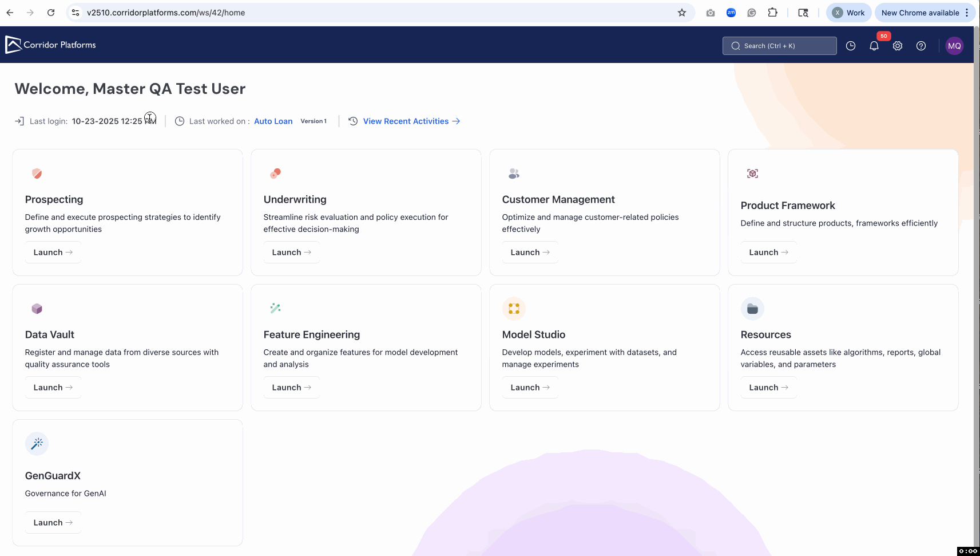The height and width of the screenshot is (556, 980).
Task: Click the Data Vault cube icon
Action: 37,309
